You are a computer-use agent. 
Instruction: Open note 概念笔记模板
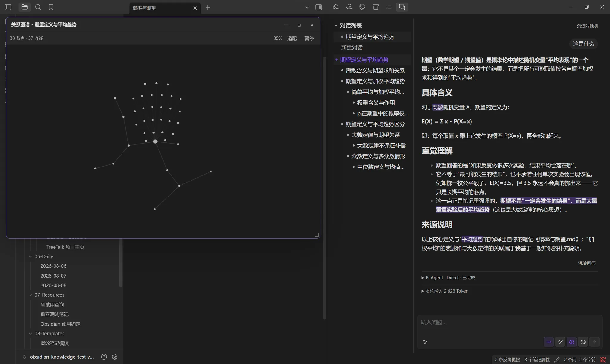click(55, 343)
